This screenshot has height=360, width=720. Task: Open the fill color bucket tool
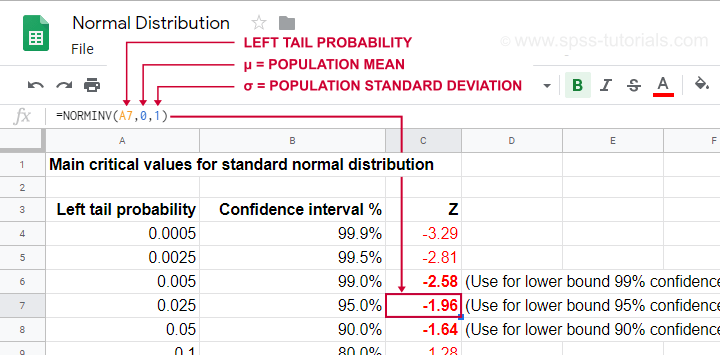click(701, 84)
